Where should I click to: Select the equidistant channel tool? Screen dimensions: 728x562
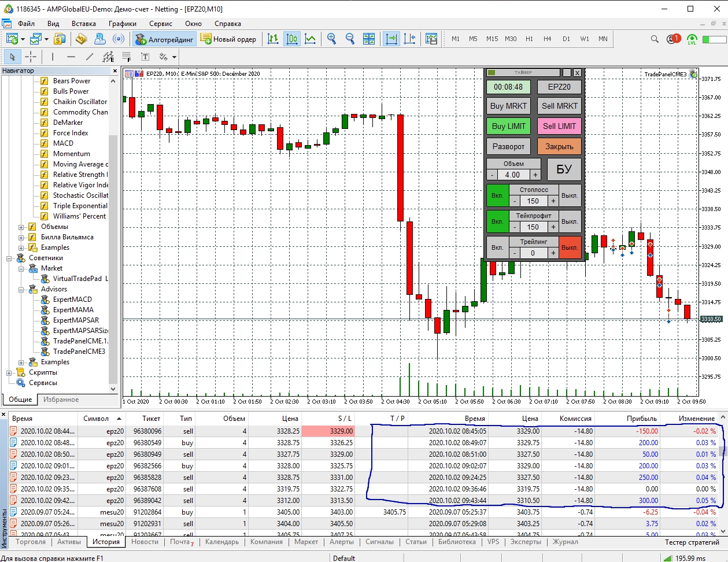pyautogui.click(x=108, y=57)
